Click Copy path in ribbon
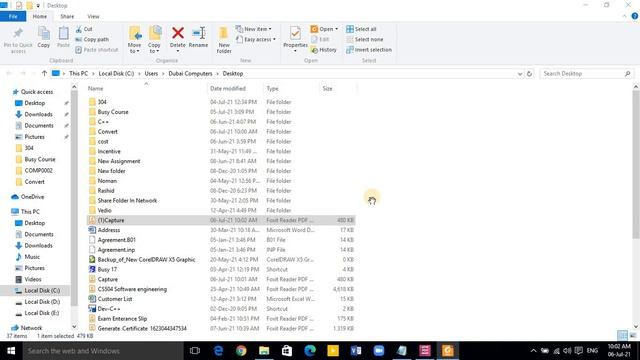Viewport: 640px width, 360px height. point(92,39)
